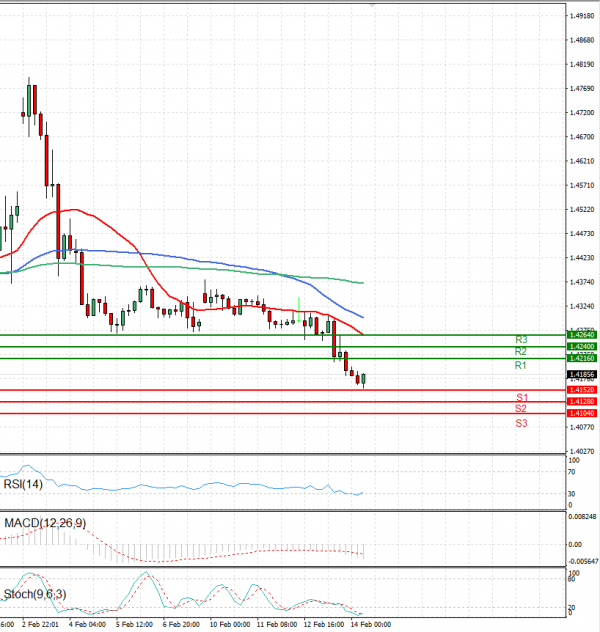Select the 1.41520 support price tag

pyautogui.click(x=582, y=390)
